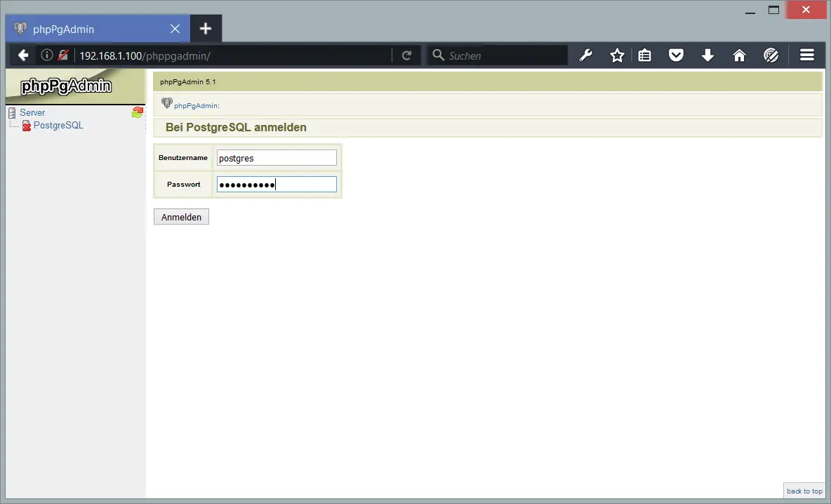Show bookmarks list icon
Image resolution: width=831 pixels, height=504 pixels.
tap(644, 55)
